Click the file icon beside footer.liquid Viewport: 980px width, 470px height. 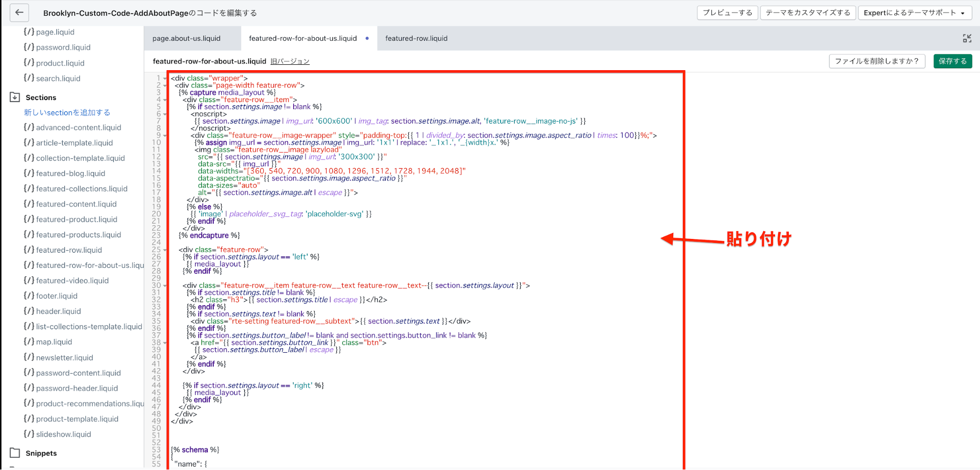(29, 295)
